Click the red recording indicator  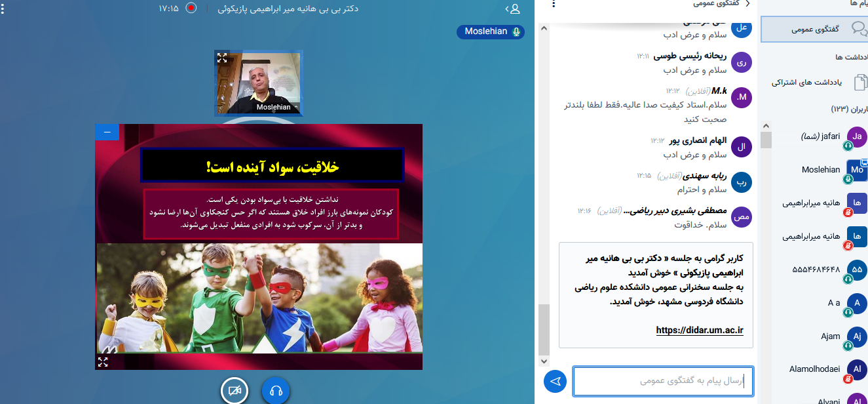(191, 9)
